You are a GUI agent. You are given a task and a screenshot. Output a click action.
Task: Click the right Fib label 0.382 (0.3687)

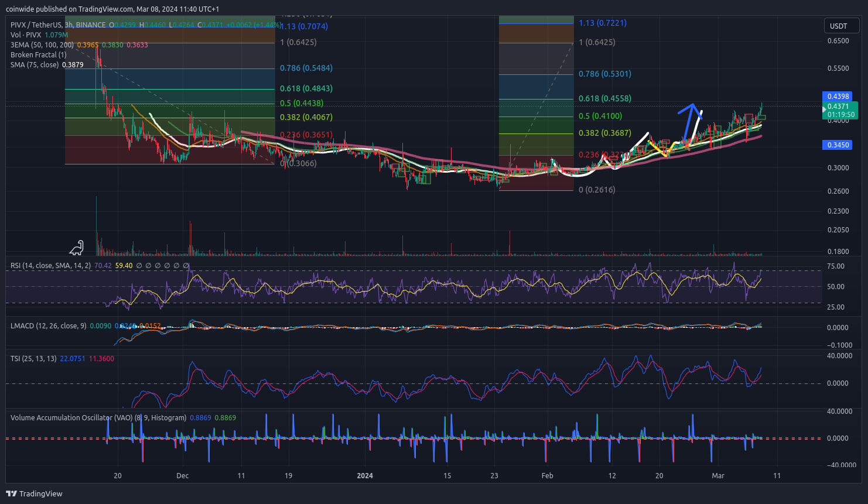(x=605, y=133)
